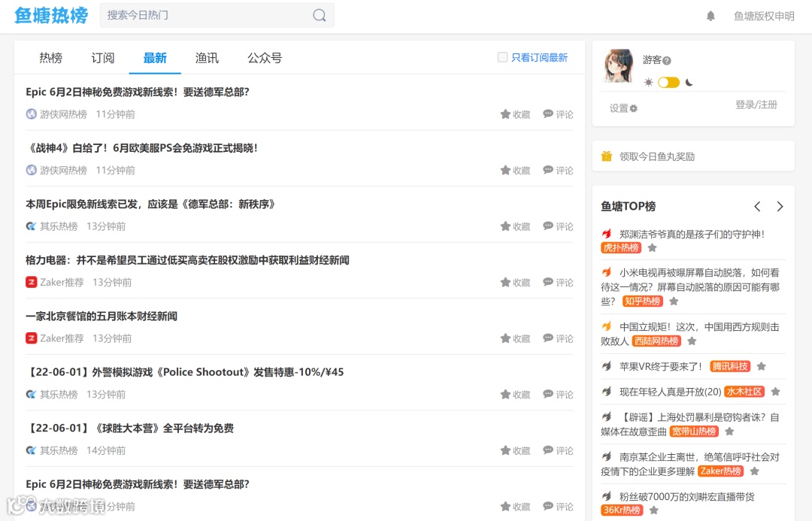Star next to 腾讯科技 tag
This screenshot has width=812, height=521.
coord(761,366)
